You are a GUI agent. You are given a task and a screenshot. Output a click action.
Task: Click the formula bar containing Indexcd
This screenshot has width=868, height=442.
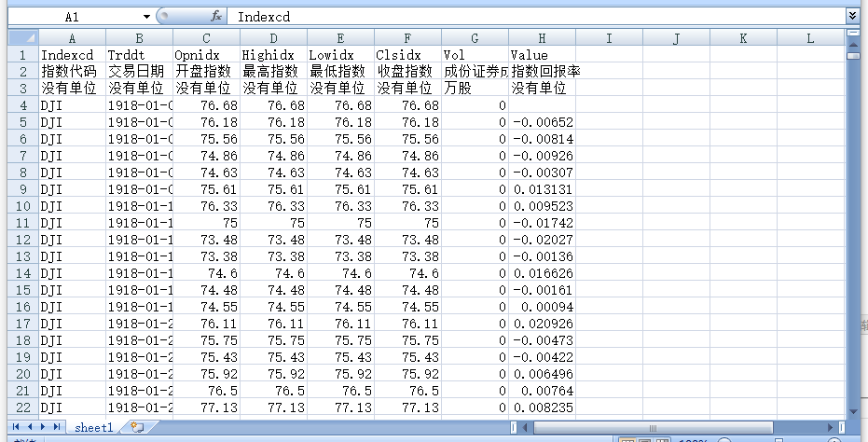click(x=537, y=17)
